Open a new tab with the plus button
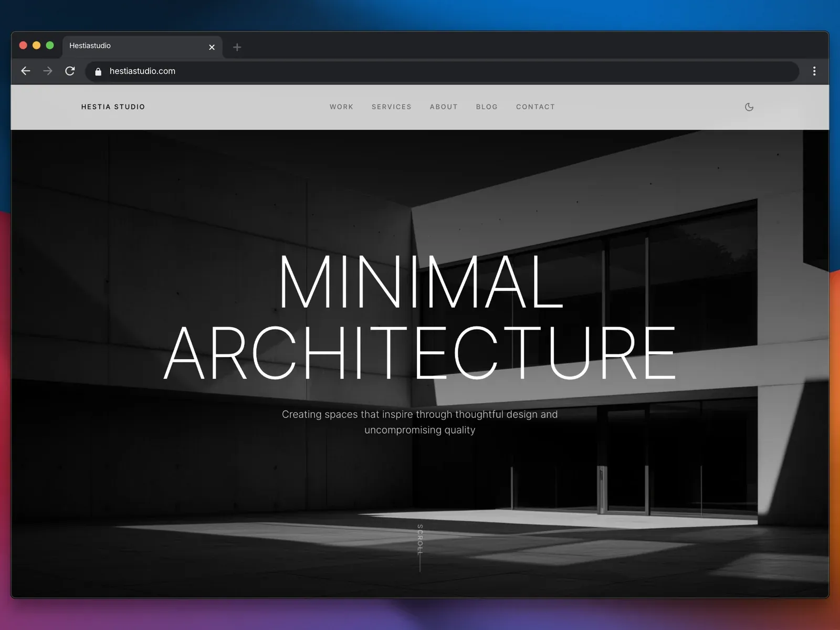Image resolution: width=840 pixels, height=630 pixels. click(x=237, y=47)
